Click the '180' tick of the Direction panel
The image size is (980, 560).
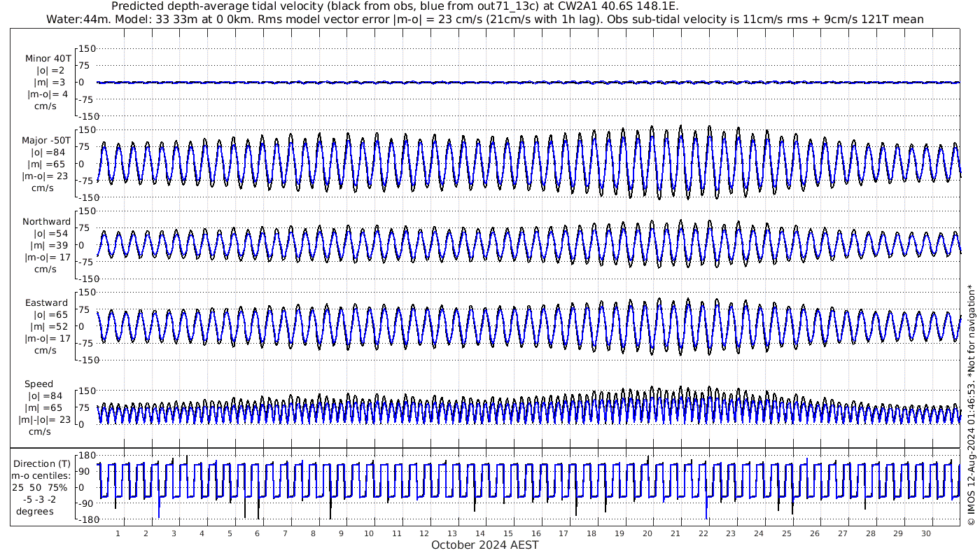[87, 456]
